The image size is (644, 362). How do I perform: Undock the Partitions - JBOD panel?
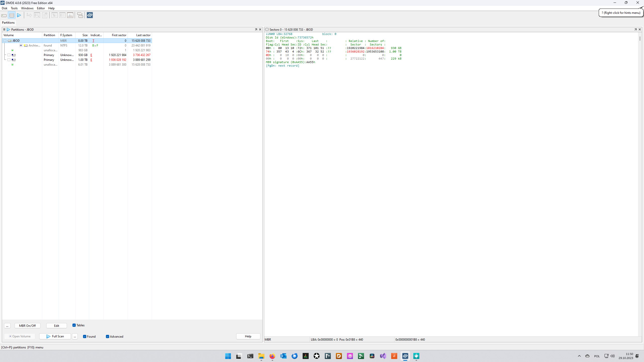[x=256, y=29]
